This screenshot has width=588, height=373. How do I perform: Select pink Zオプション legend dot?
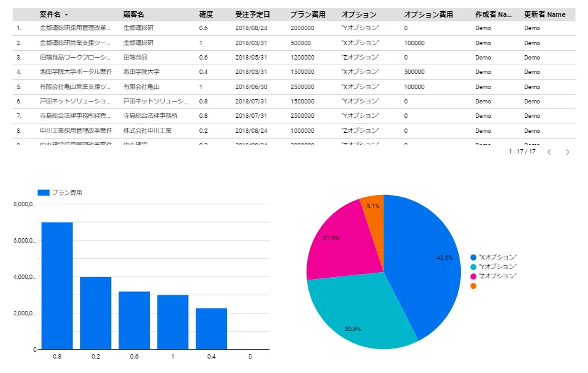tap(473, 276)
